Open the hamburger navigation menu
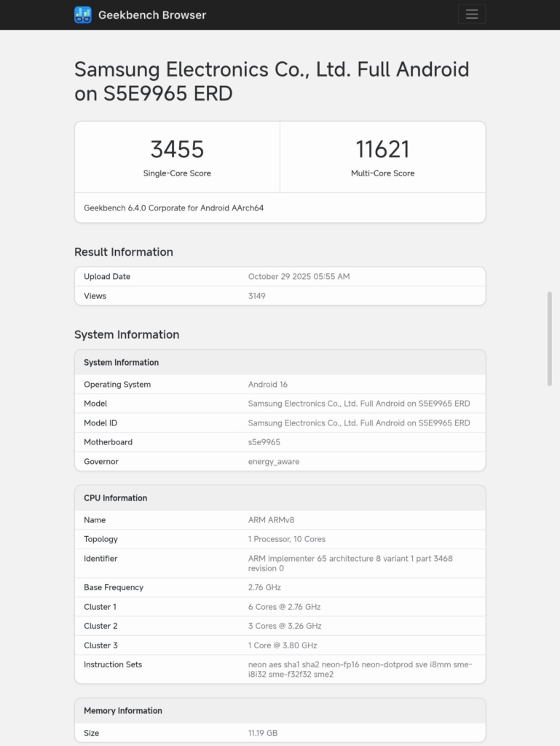Screen dimensions: 560x746 coord(472,14)
